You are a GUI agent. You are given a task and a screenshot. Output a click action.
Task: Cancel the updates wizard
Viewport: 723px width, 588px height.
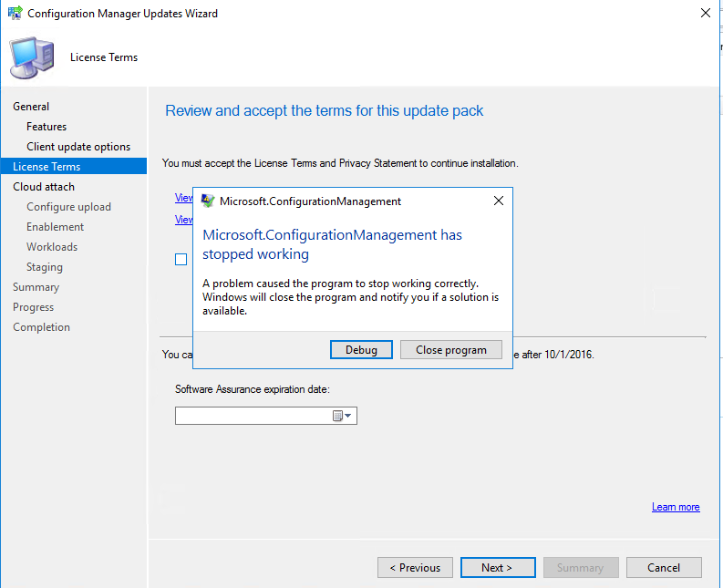[664, 567]
